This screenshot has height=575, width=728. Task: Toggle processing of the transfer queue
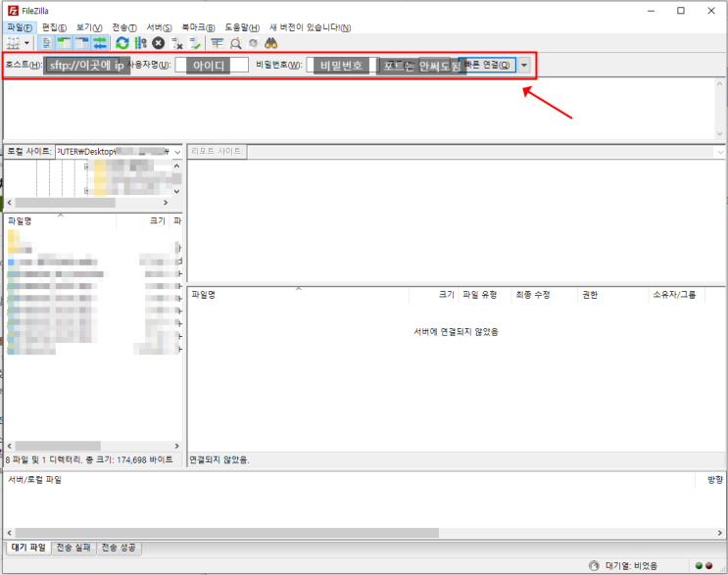pyautogui.click(x=140, y=43)
